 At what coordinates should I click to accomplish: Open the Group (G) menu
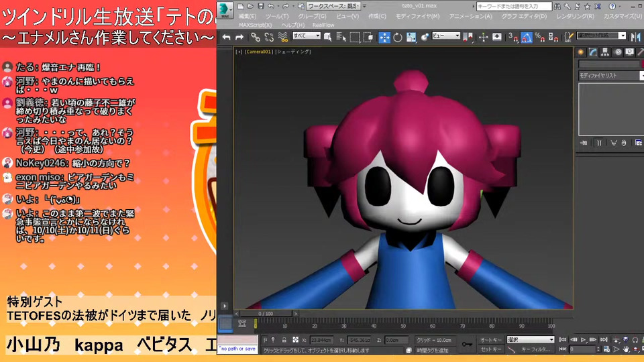coord(312,16)
